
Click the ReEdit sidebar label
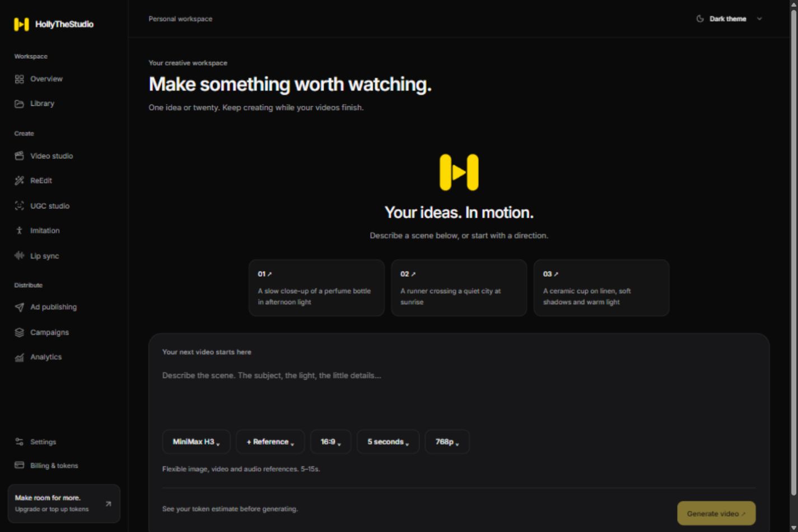[41, 180]
